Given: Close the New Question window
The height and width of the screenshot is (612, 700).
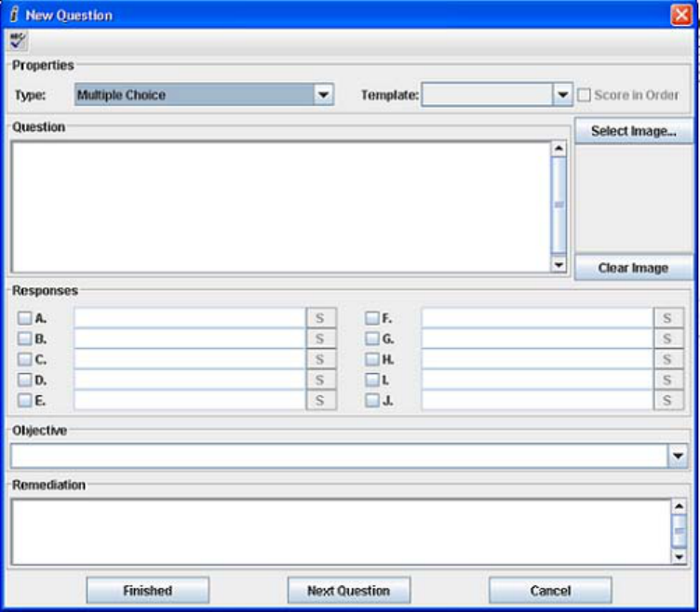Looking at the screenshot, I should (x=681, y=15).
